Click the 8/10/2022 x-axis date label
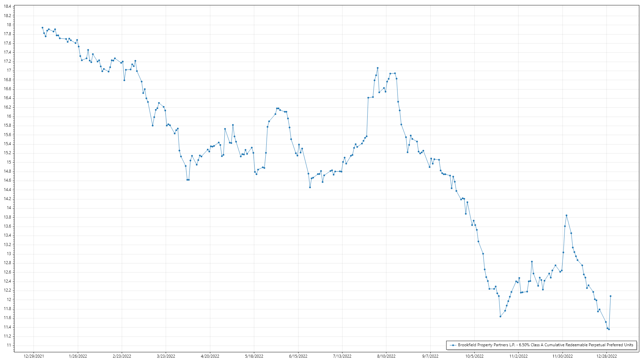 [386, 356]
